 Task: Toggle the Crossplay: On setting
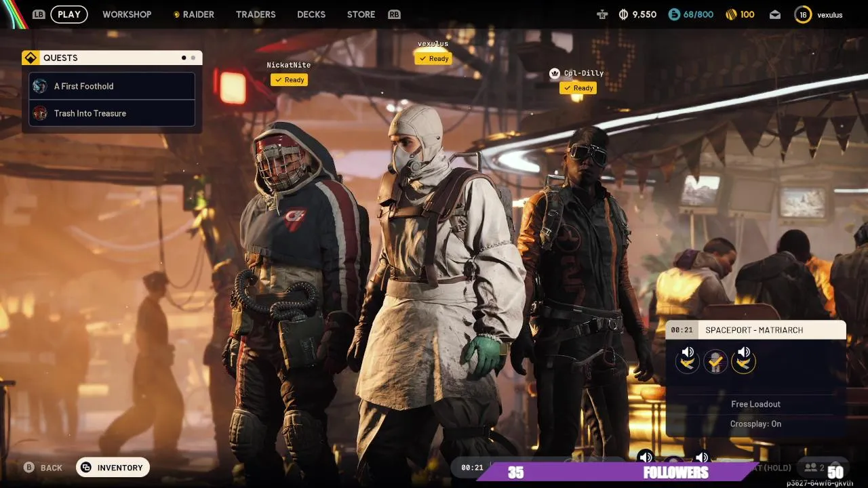click(755, 424)
